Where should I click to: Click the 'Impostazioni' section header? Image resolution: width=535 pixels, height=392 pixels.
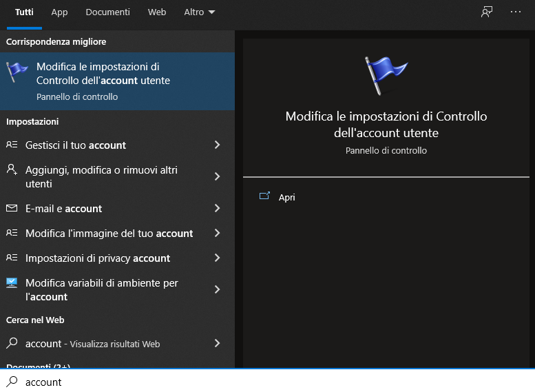(x=32, y=121)
